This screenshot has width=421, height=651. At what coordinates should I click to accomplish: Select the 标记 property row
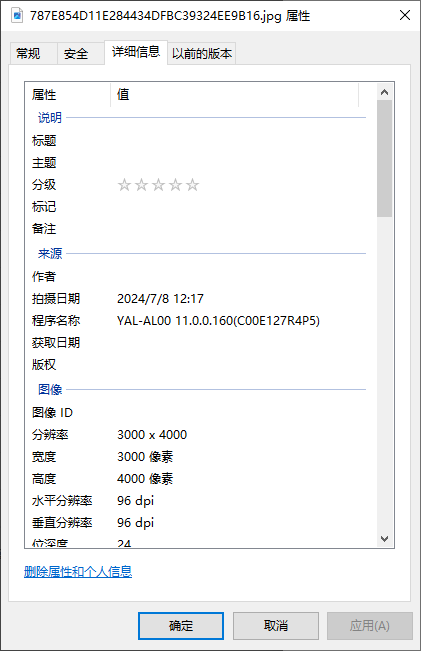199,207
